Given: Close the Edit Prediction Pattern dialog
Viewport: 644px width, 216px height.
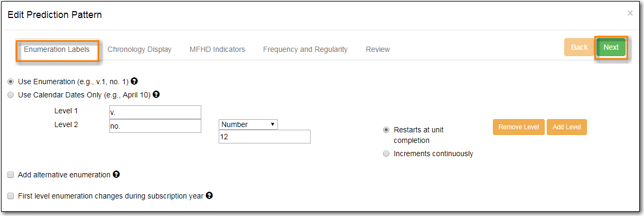Looking at the screenshot, I should tap(630, 13).
